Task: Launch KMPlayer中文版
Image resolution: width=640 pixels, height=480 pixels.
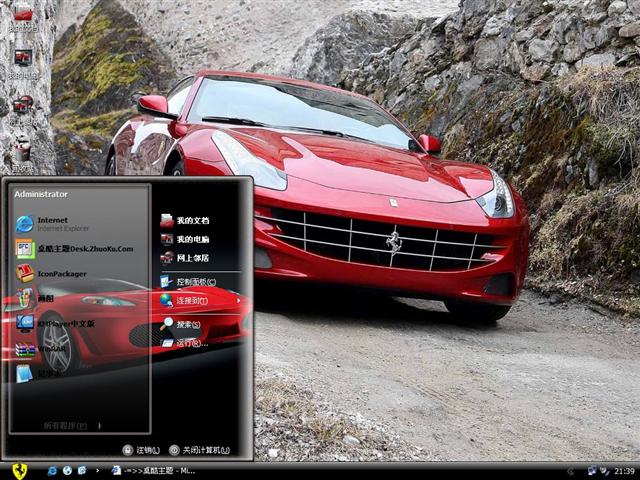Action: [55, 324]
